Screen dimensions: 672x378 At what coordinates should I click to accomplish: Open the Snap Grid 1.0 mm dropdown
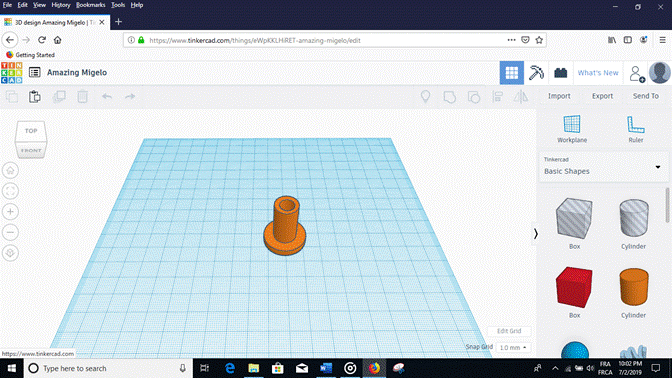click(x=513, y=348)
